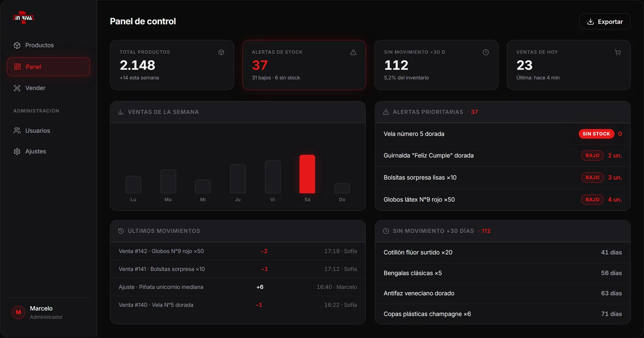644x338 pixels.
Task: Click the Usuarios people icon
Action: click(17, 131)
